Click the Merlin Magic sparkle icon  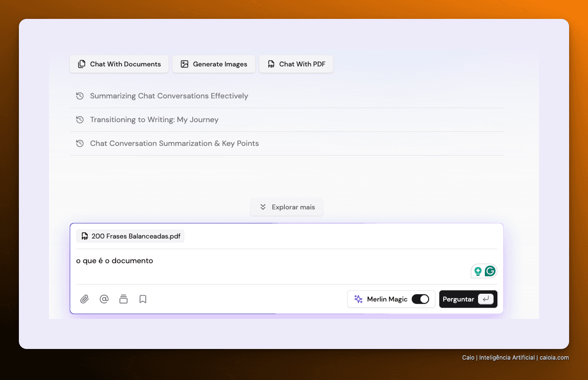[x=358, y=299]
